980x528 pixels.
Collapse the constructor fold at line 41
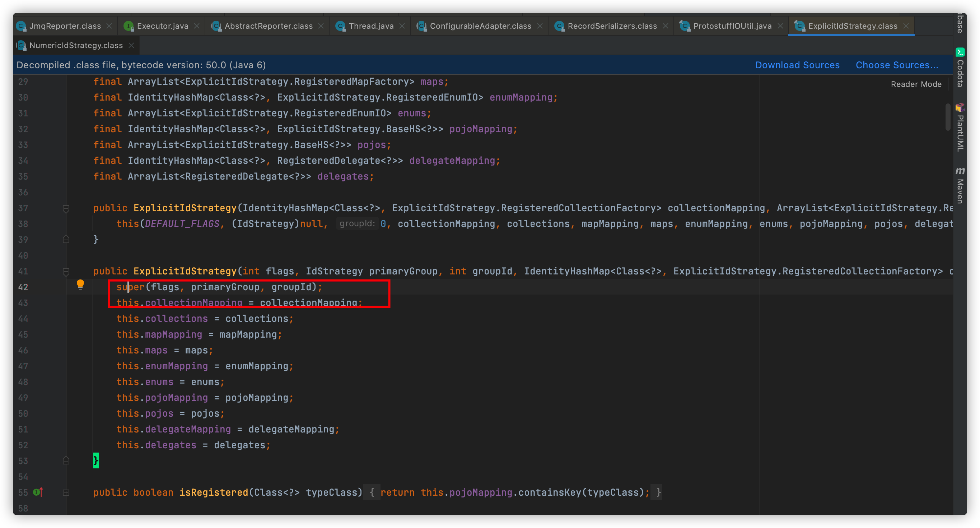pos(66,272)
